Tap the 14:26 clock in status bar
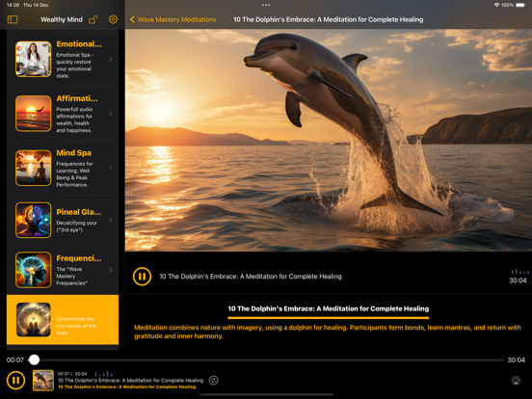The image size is (532, 399). (13, 5)
